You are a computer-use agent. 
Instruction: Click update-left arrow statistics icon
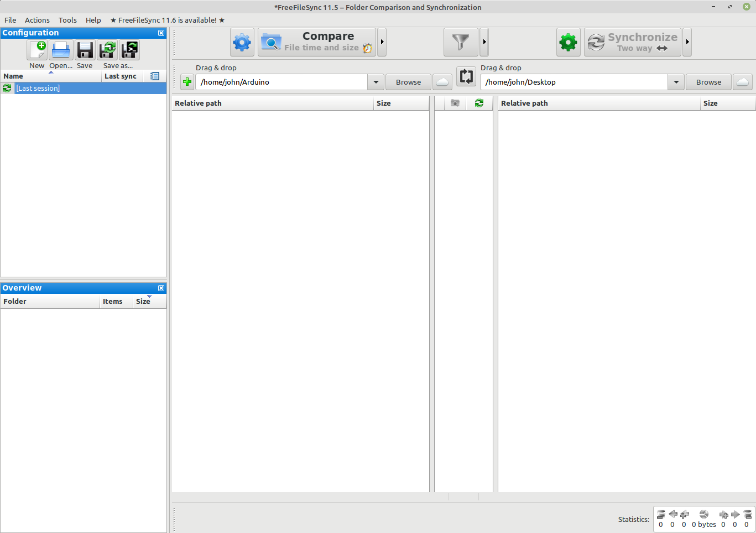click(673, 514)
